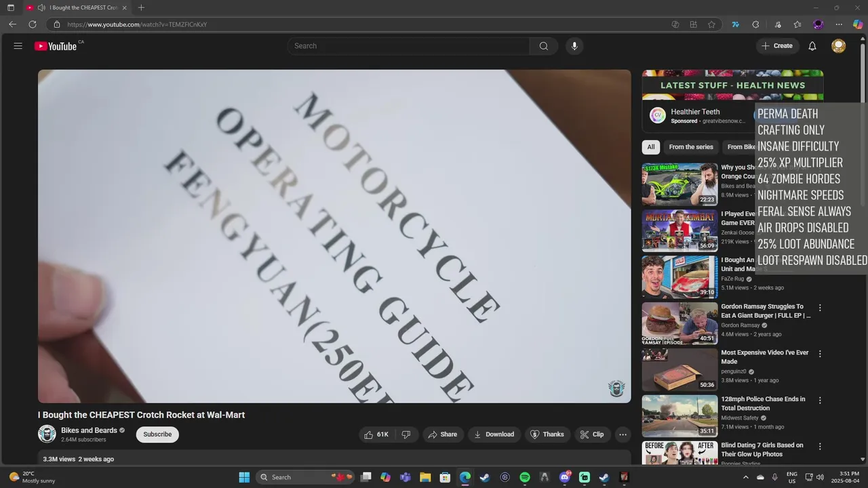The width and height of the screenshot is (868, 488).
Task: Open the 22:23 Bikes and Beards thumbnail
Action: point(679,184)
